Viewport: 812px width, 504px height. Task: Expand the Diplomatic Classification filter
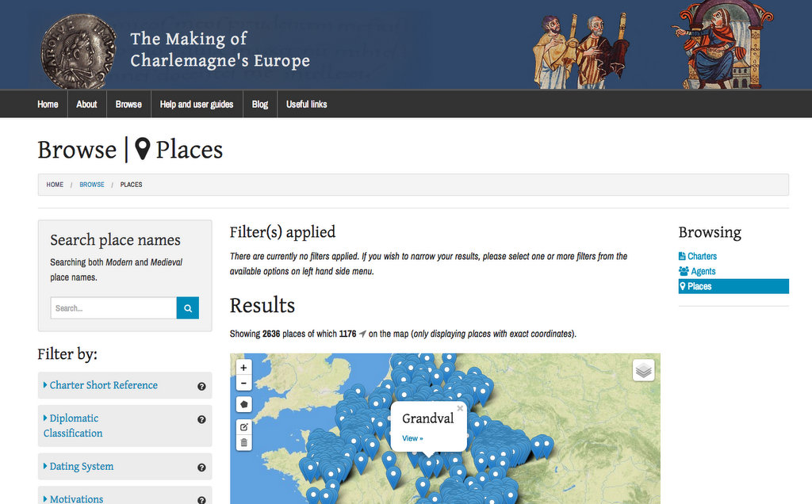pyautogui.click(x=73, y=426)
